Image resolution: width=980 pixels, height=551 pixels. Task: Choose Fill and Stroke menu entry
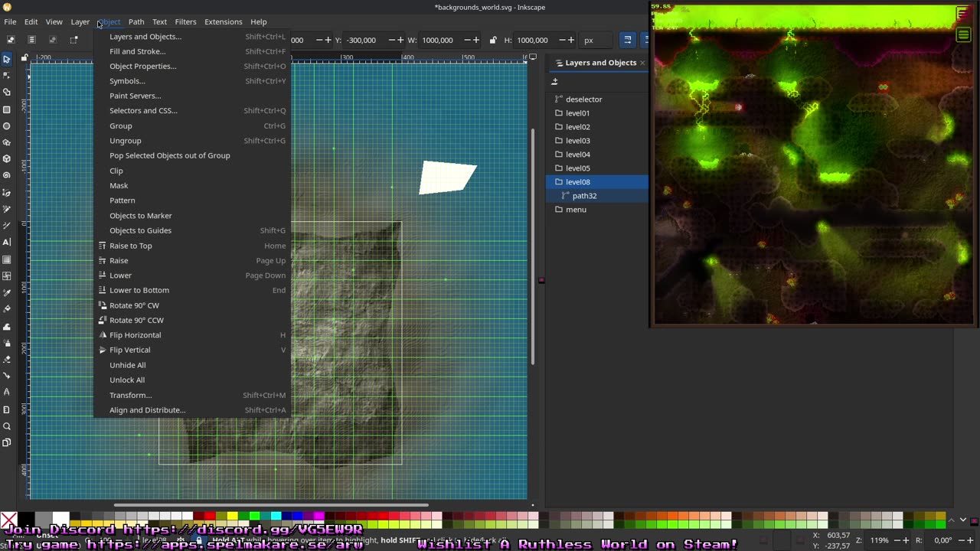click(x=137, y=51)
